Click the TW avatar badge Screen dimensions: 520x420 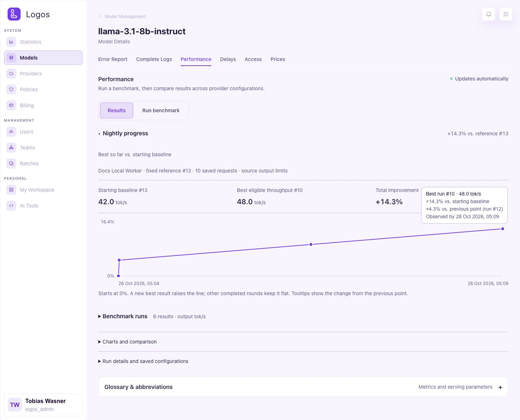[x=15, y=405]
